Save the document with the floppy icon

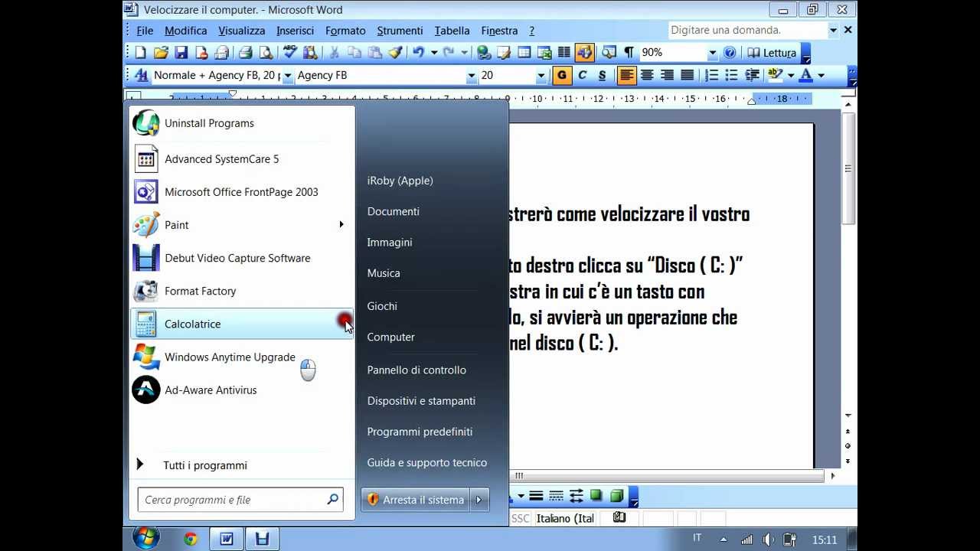pos(181,53)
